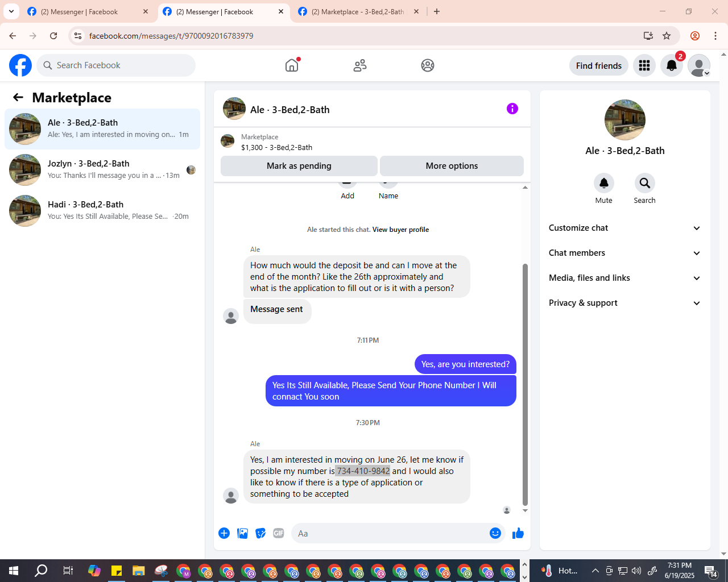This screenshot has height=582, width=728.
Task: Click the chat scrollbar thumb
Action: [525, 384]
